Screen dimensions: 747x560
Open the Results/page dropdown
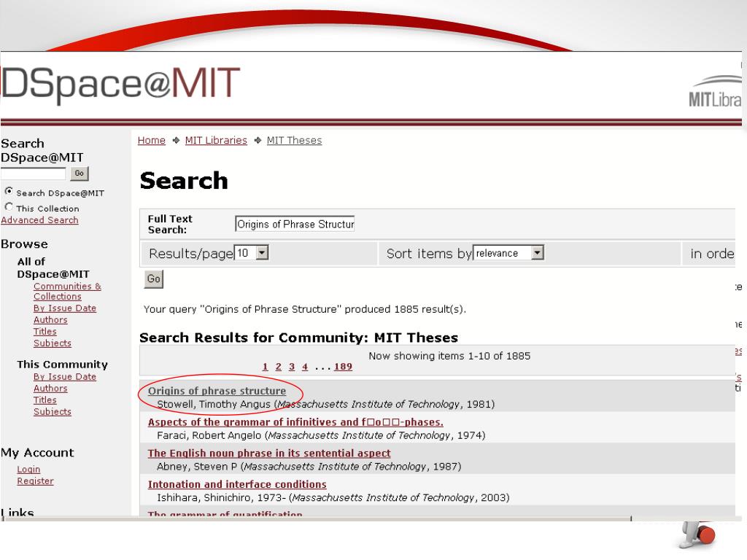point(252,253)
